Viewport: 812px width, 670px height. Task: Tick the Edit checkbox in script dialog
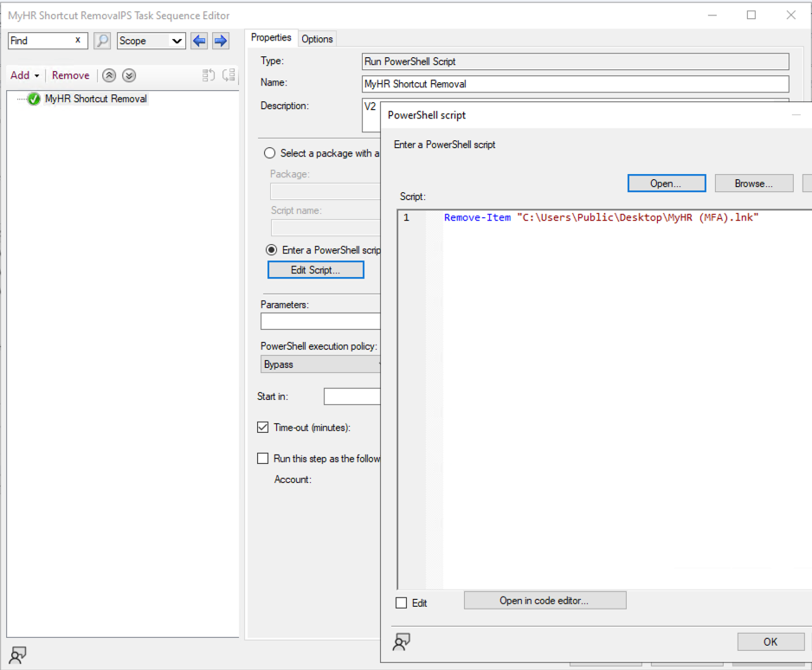(402, 603)
